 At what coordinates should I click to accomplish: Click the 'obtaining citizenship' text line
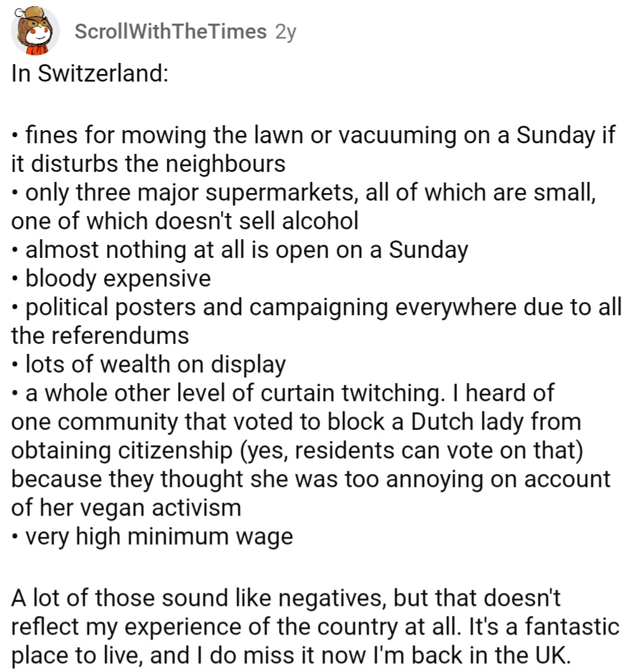[298, 451]
